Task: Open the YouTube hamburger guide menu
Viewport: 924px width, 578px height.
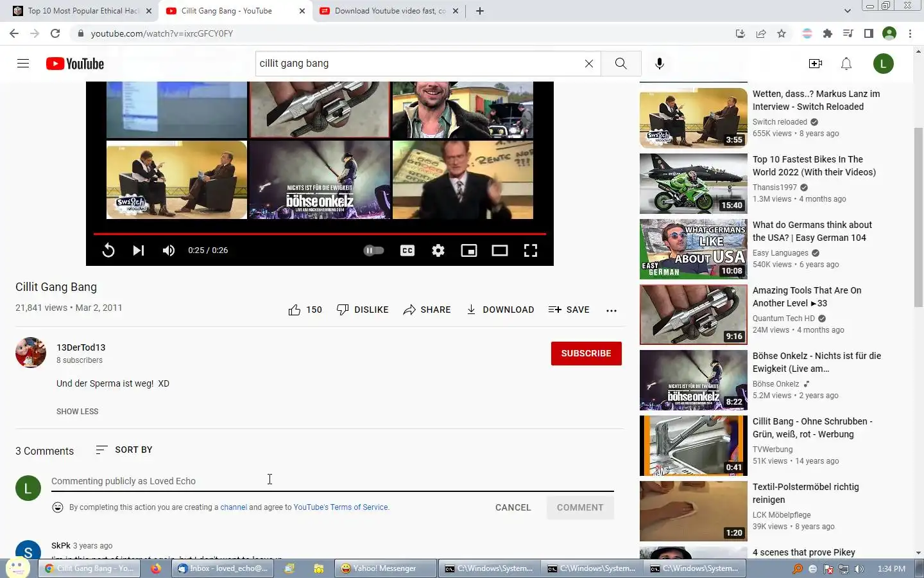Action: (23, 64)
